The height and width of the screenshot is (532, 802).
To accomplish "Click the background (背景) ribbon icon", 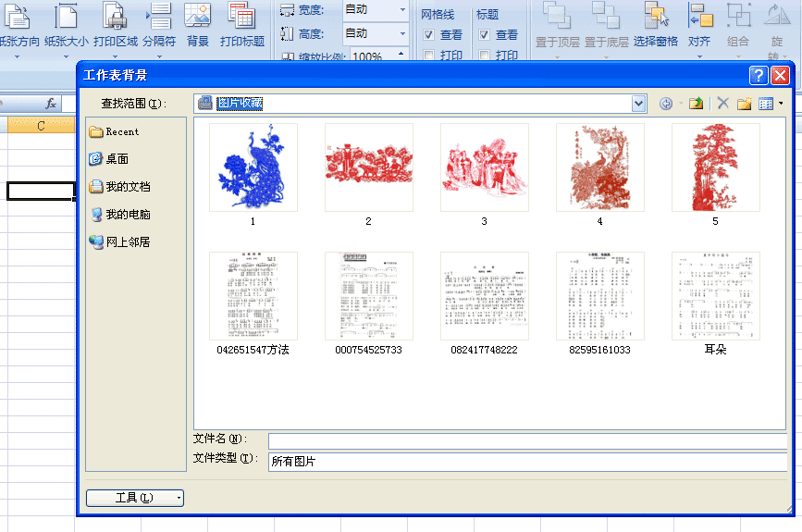I will [x=197, y=17].
